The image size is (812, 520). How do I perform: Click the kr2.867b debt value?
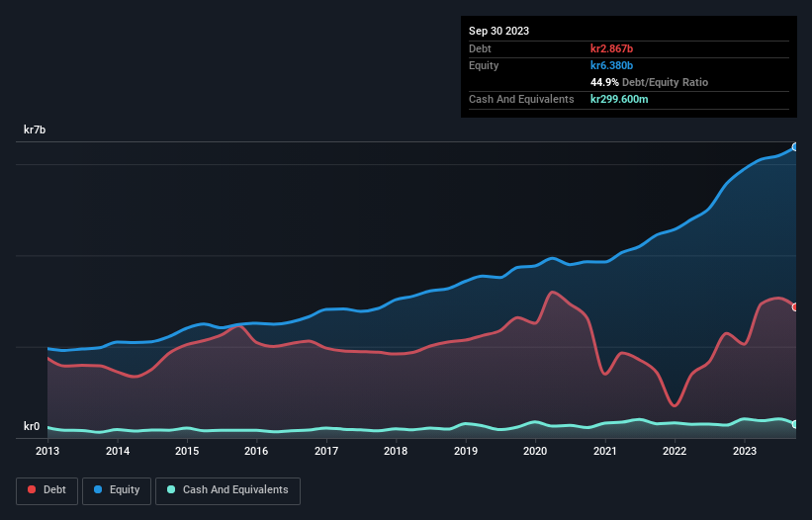[x=611, y=48]
